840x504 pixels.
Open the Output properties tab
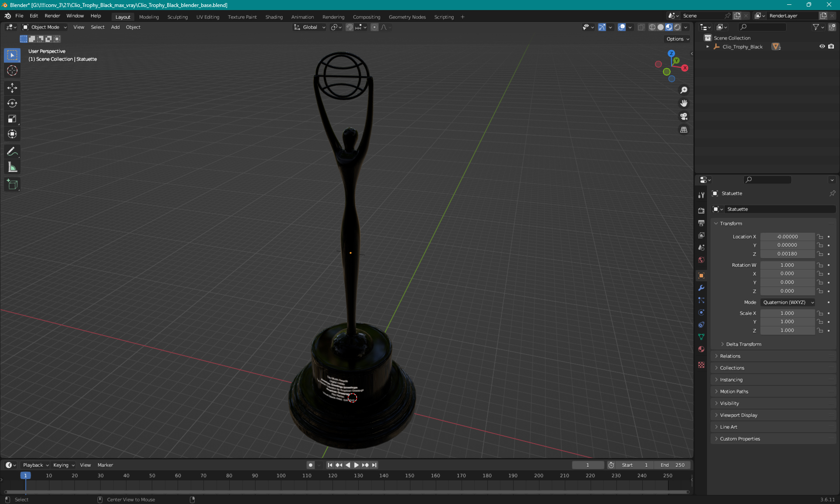click(701, 223)
